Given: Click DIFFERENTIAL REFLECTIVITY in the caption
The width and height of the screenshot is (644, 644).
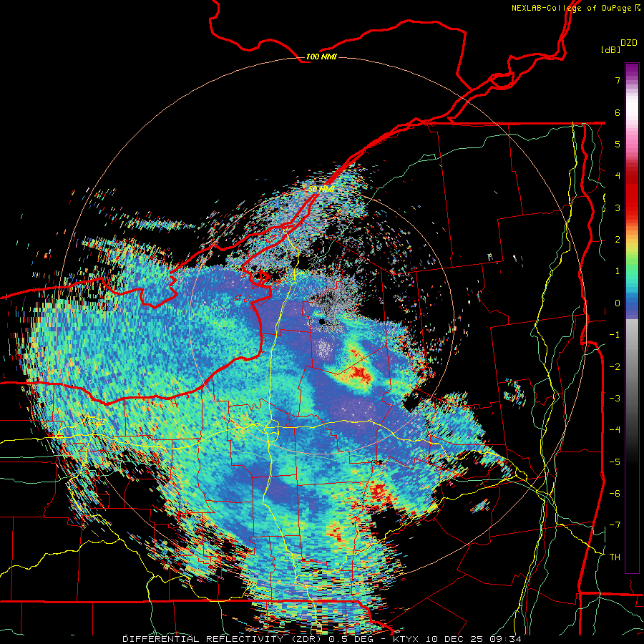Looking at the screenshot, I should pyautogui.click(x=203, y=639).
